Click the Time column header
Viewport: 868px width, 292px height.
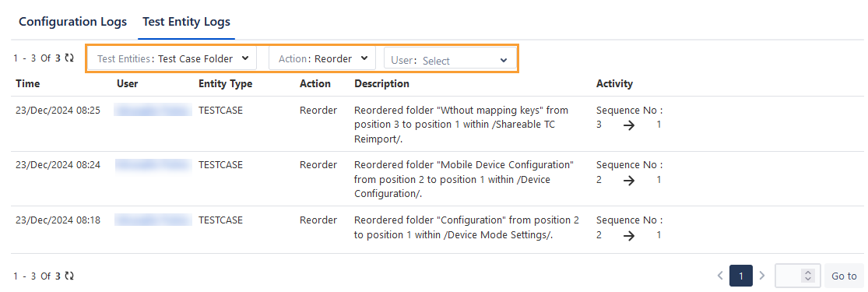point(28,83)
